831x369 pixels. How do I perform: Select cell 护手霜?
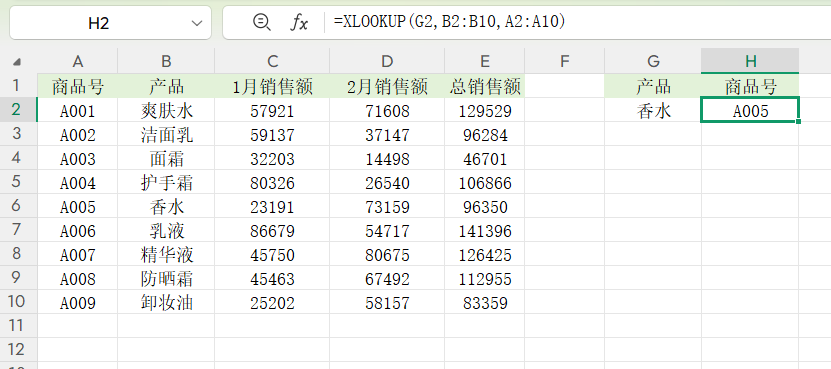pos(166,182)
